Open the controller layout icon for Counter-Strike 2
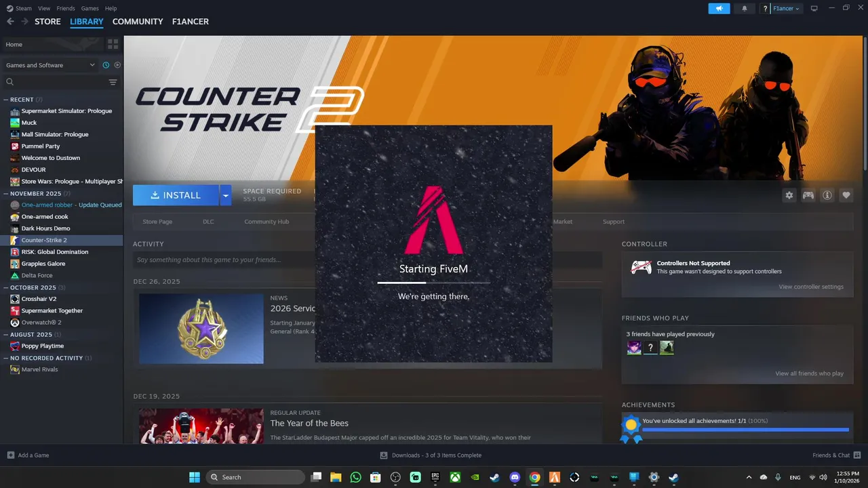The image size is (868, 488). (x=808, y=195)
